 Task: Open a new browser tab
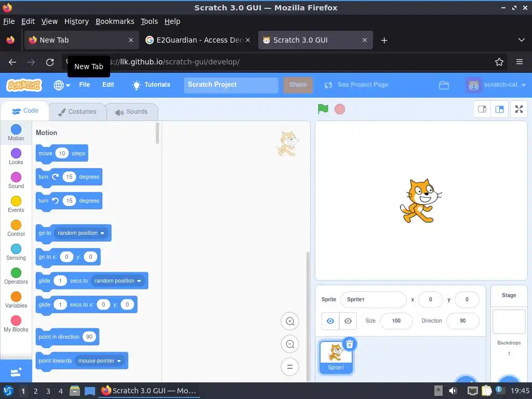(384, 41)
